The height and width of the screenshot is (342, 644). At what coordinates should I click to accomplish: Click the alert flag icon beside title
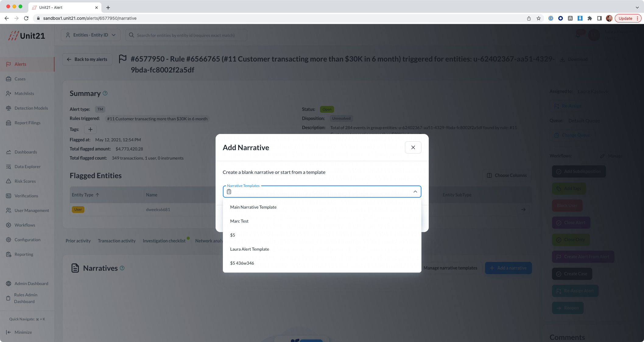tap(122, 59)
